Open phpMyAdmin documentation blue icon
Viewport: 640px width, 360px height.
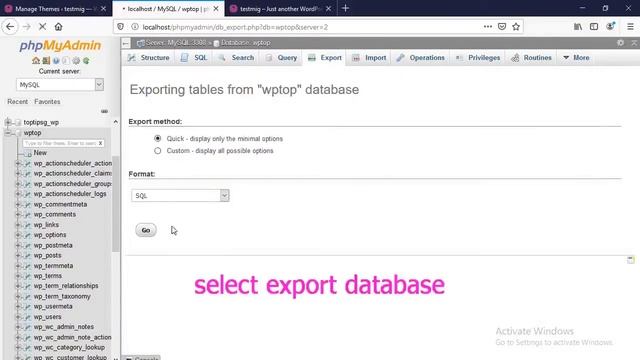[x=56, y=61]
